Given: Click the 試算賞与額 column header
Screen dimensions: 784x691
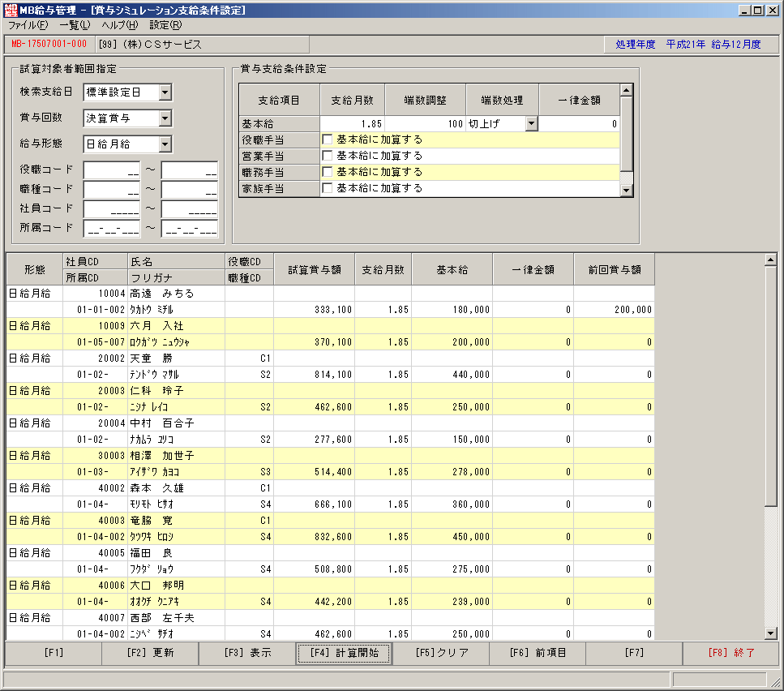Looking at the screenshot, I should pos(315,269).
